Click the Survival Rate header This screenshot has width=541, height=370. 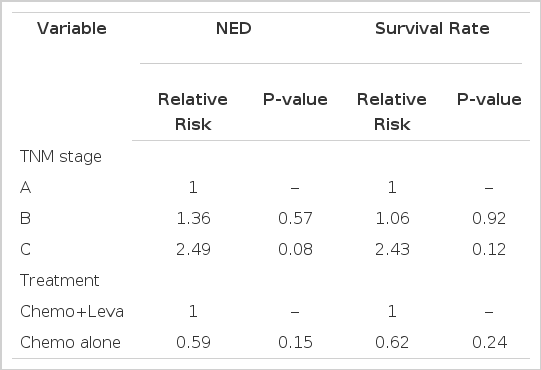[432, 28]
